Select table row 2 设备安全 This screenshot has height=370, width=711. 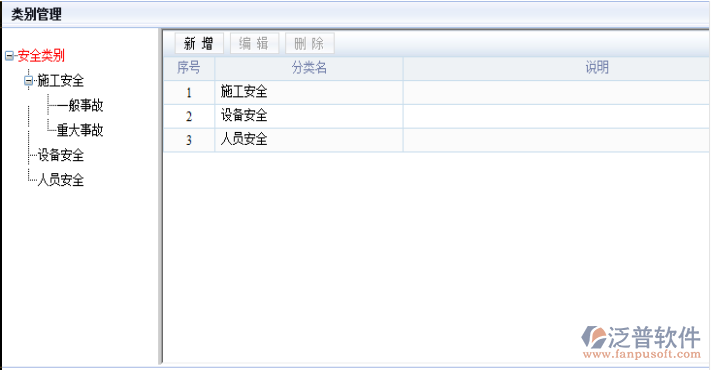[436, 116]
